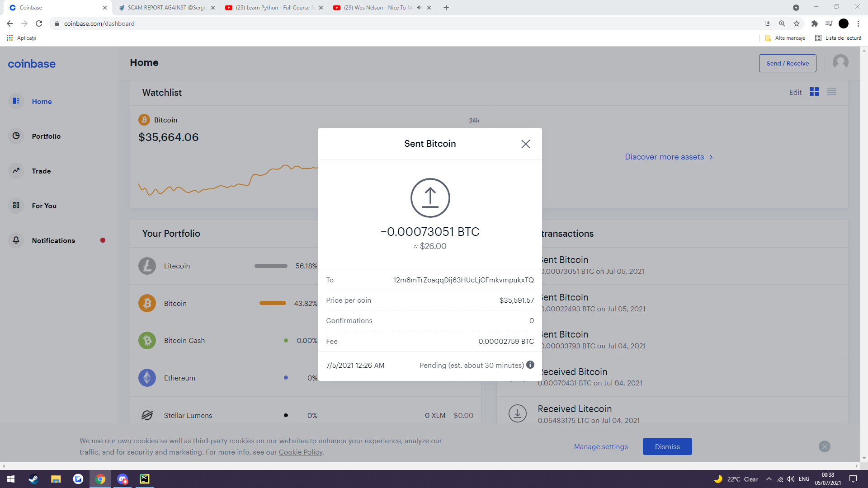Open Trade in the sidebar

(41, 171)
